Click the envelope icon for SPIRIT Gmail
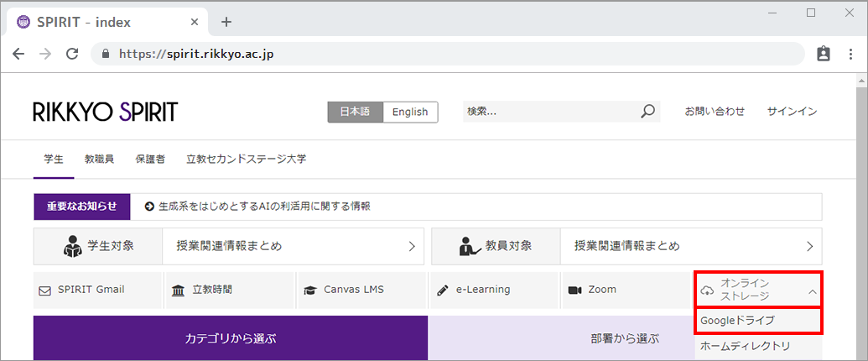The height and width of the screenshot is (361, 868). pyautogui.click(x=44, y=290)
